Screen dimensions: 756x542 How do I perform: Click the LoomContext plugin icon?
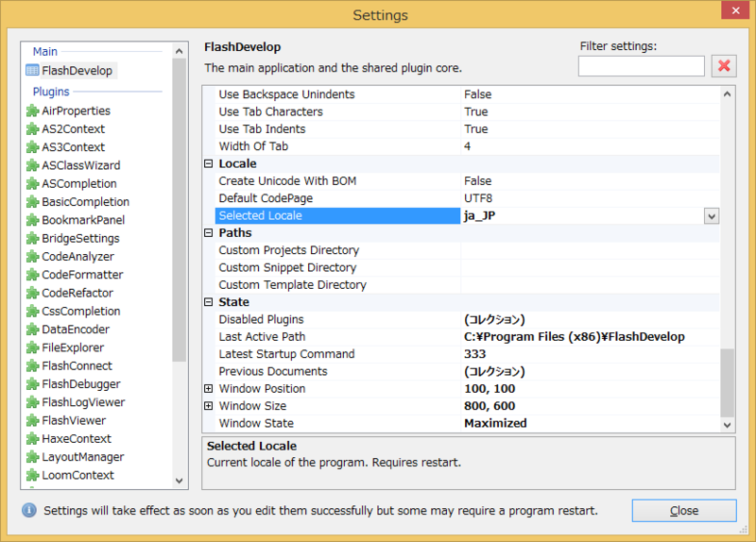click(32, 475)
